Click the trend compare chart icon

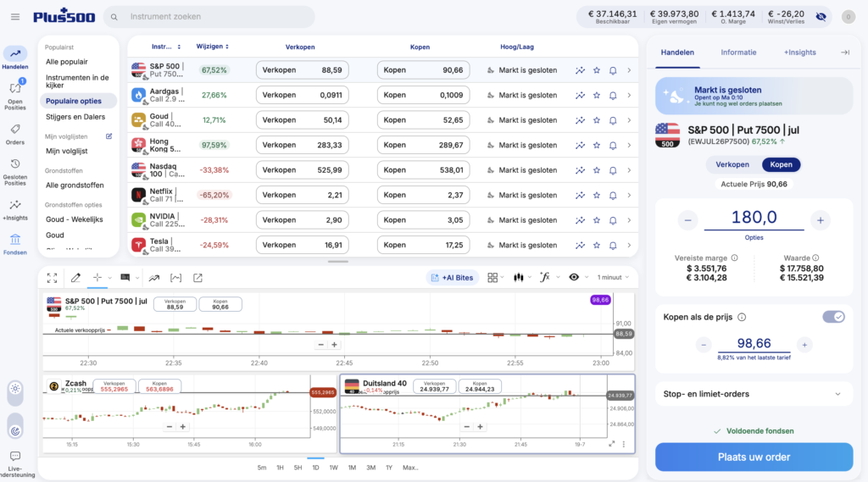pos(154,278)
